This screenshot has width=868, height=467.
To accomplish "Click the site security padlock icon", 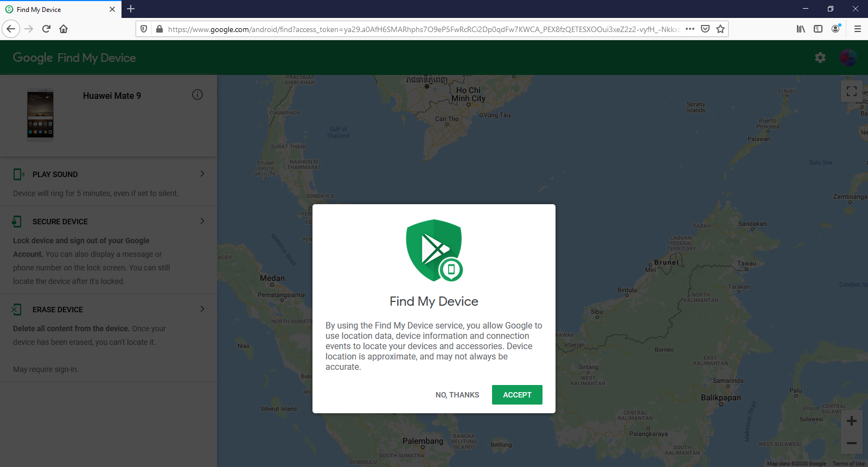I will click(x=159, y=29).
